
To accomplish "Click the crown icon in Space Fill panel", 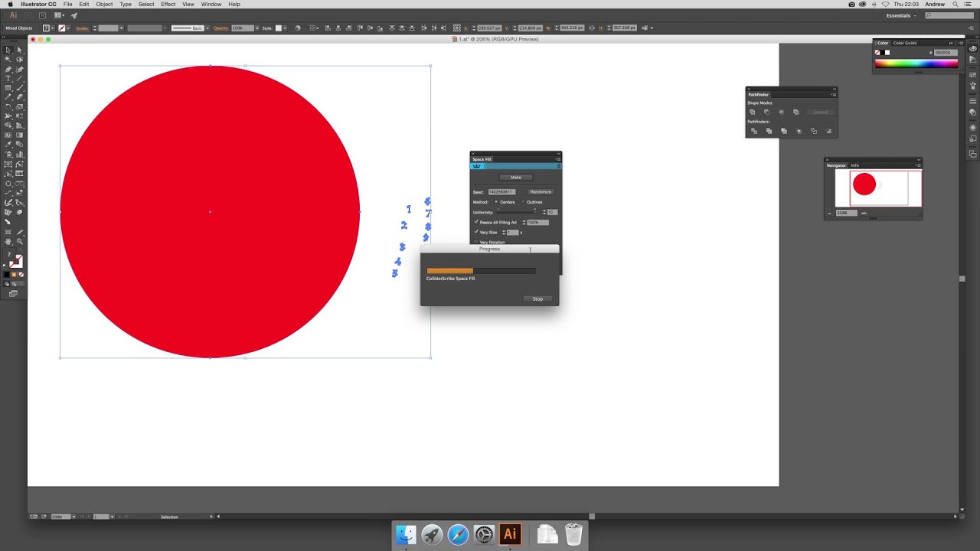I will pyautogui.click(x=477, y=166).
